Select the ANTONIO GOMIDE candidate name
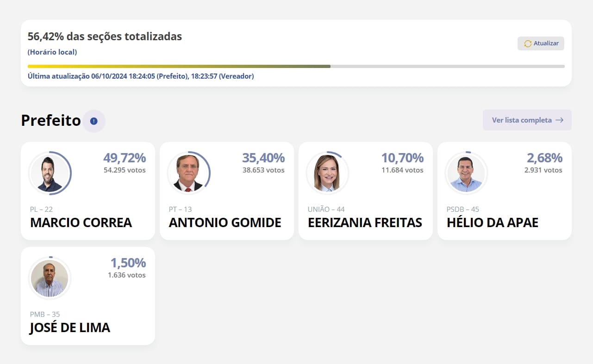Viewport: 593px width, 364px height. click(225, 222)
